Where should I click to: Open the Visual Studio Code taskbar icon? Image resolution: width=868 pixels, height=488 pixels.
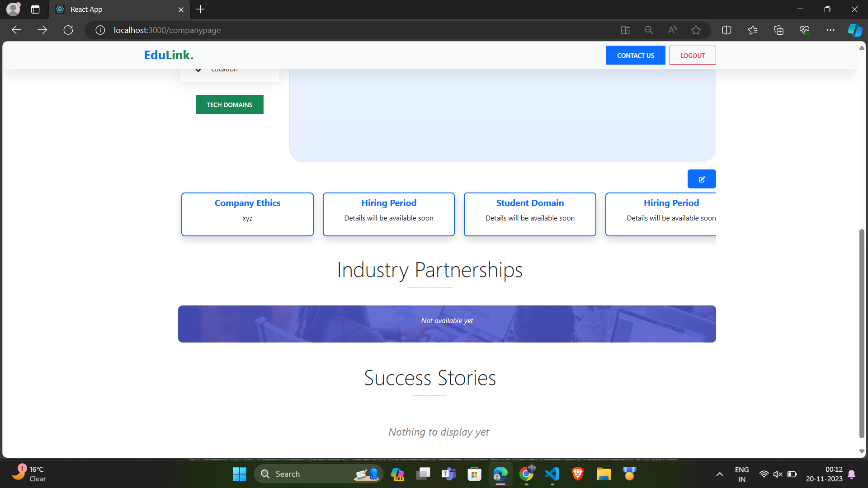tap(552, 474)
